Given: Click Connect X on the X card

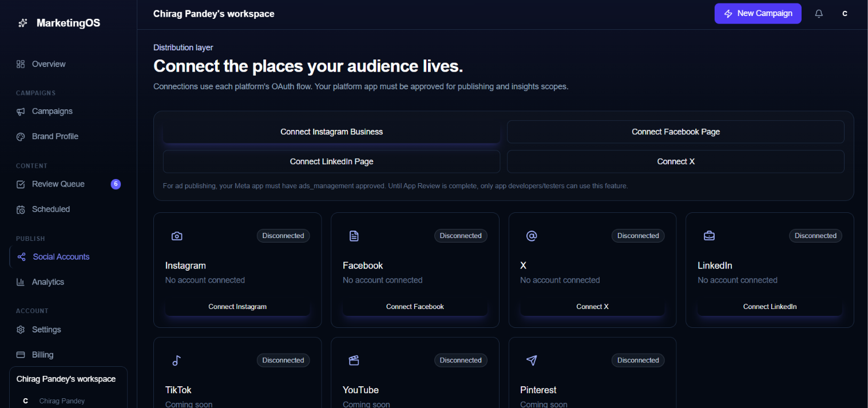Looking at the screenshot, I should (592, 307).
